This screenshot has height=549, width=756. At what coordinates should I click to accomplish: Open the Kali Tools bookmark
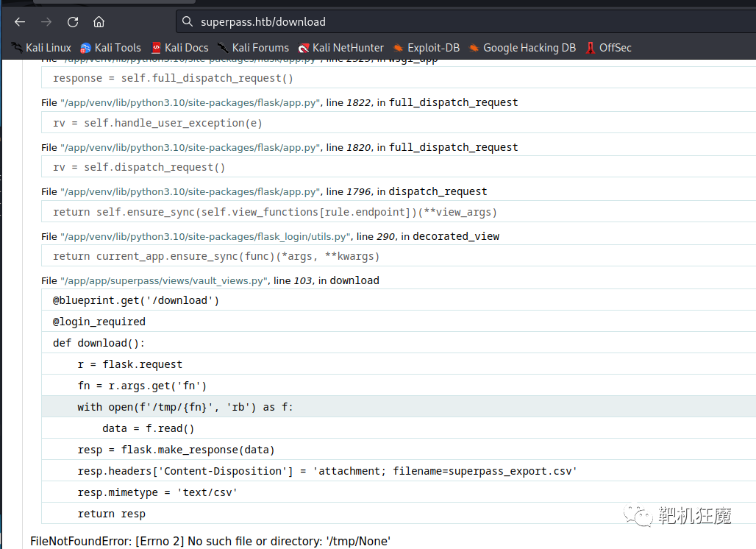tap(110, 48)
